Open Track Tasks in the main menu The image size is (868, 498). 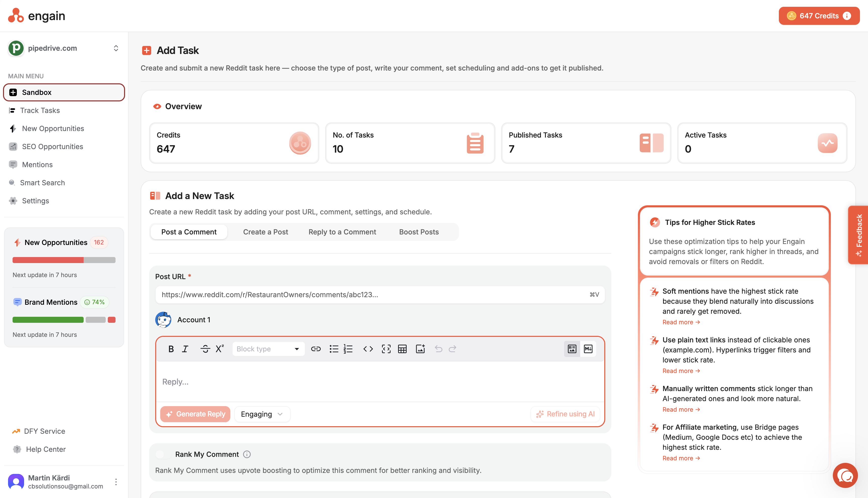click(x=40, y=110)
